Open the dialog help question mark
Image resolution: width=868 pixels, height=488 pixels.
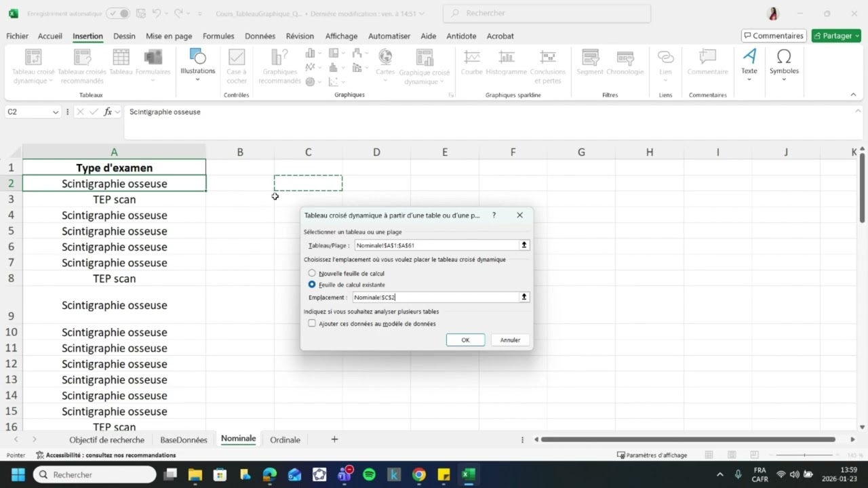tap(494, 215)
